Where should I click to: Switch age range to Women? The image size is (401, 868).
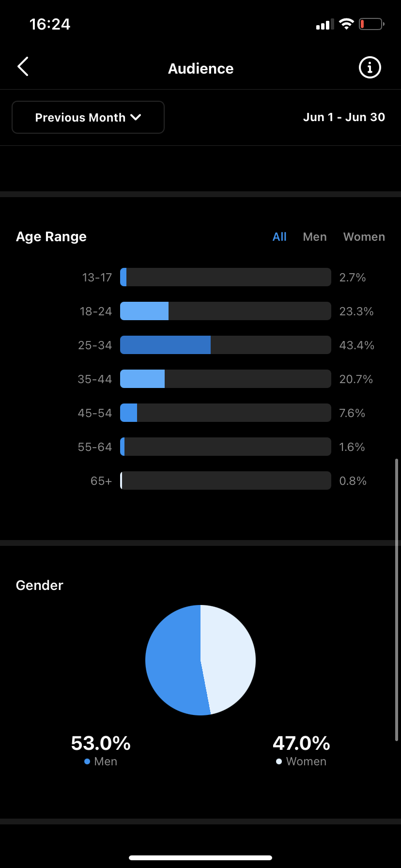(364, 237)
